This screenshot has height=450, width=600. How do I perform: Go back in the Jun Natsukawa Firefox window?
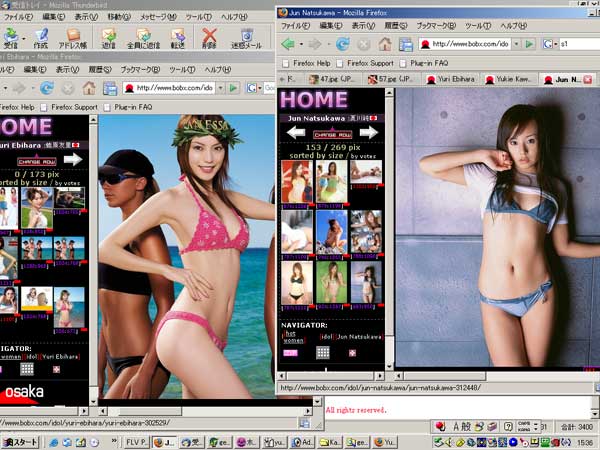[x=288, y=44]
